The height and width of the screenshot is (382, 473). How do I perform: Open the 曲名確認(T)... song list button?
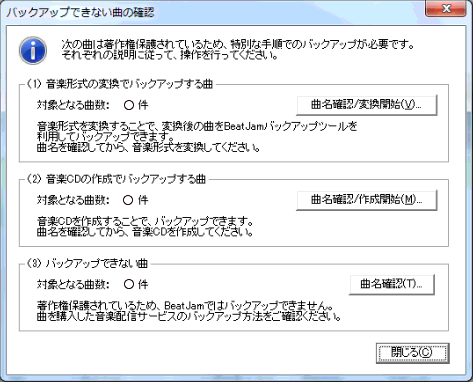(392, 284)
